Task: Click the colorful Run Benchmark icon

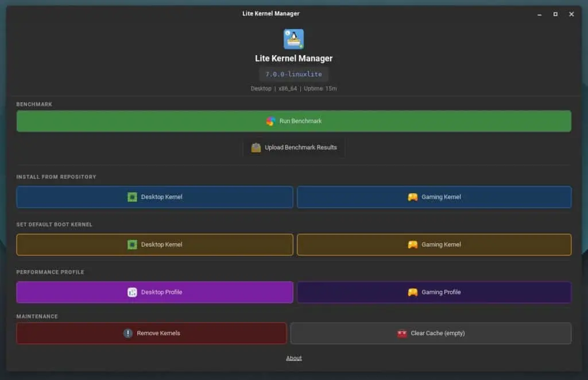Action: point(270,121)
